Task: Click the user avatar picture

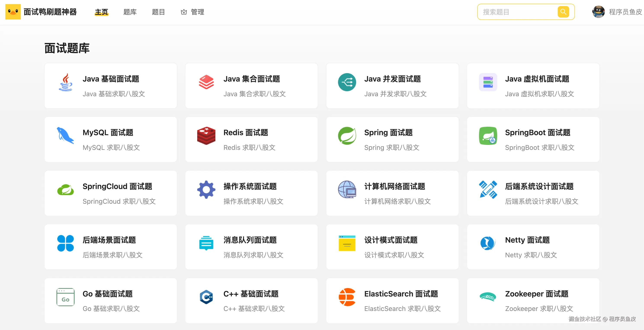Action: pyautogui.click(x=598, y=12)
